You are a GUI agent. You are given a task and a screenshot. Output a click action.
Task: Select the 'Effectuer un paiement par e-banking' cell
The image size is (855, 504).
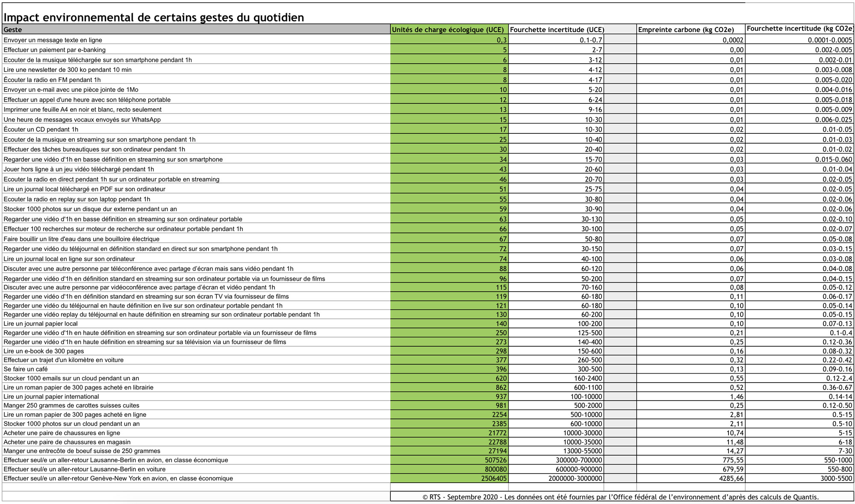55,50
